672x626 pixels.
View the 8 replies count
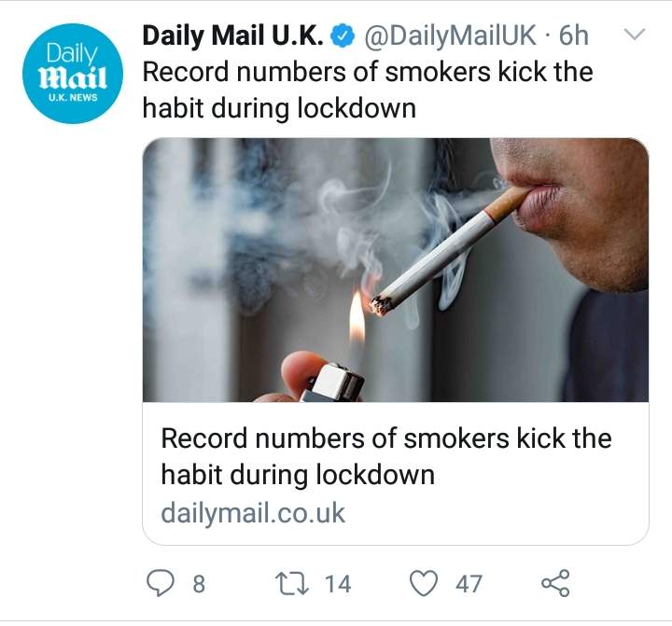click(x=199, y=584)
